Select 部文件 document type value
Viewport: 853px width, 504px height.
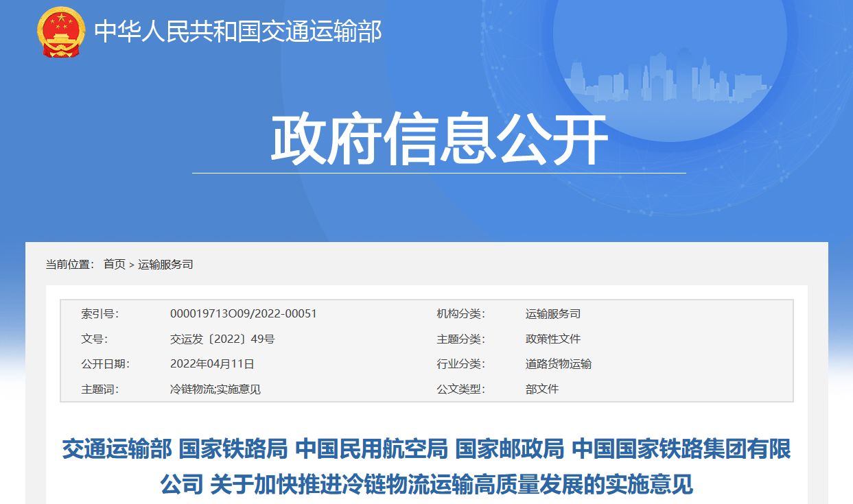[x=542, y=389]
